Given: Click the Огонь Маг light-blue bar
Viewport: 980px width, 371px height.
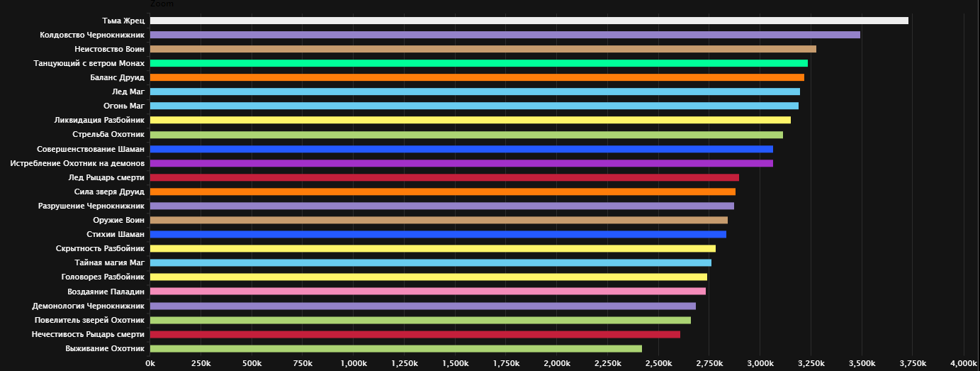Looking at the screenshot, I should (474, 106).
